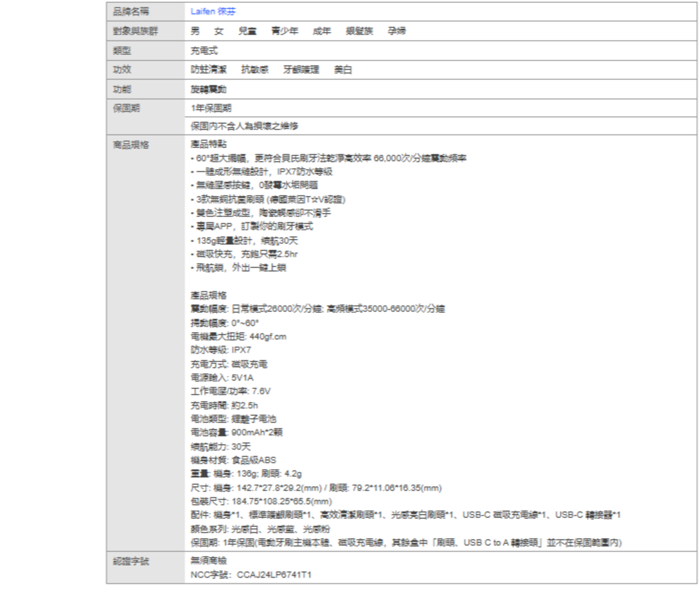Click the 產品特點 heading
700x602 pixels.
point(208,144)
